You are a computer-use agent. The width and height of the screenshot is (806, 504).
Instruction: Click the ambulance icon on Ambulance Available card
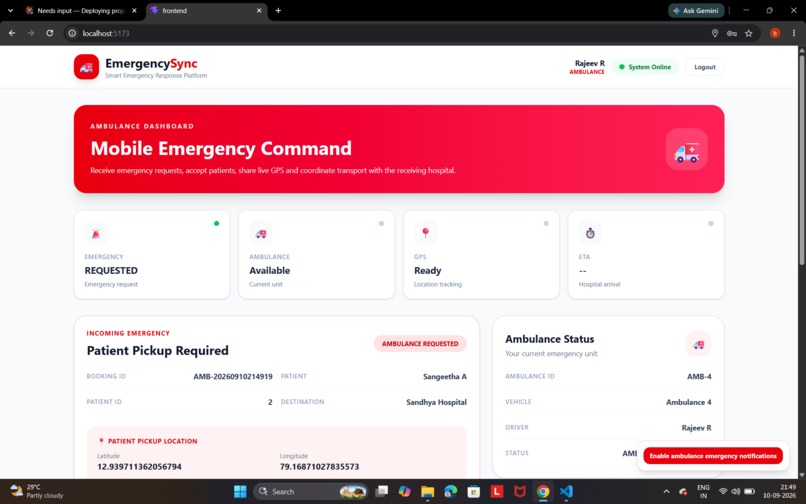pos(261,233)
